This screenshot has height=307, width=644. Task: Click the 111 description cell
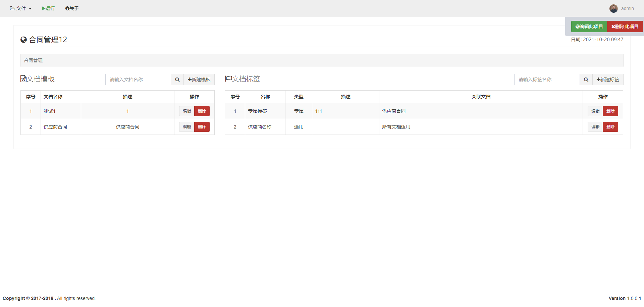(x=345, y=111)
